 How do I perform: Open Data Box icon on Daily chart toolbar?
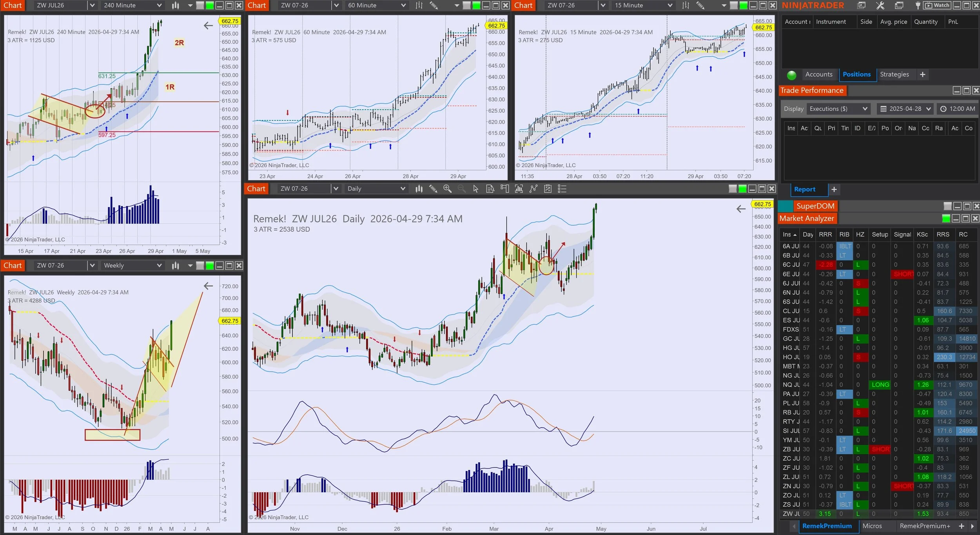[x=490, y=189]
